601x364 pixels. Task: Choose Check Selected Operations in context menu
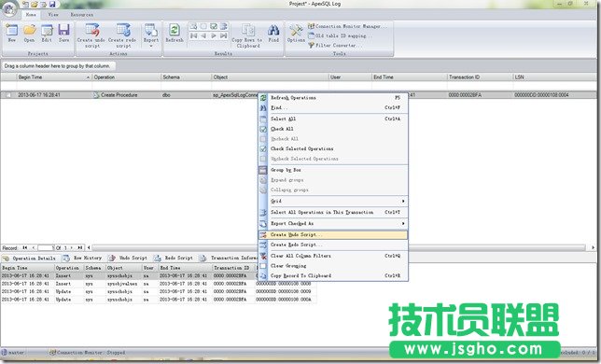(333, 148)
